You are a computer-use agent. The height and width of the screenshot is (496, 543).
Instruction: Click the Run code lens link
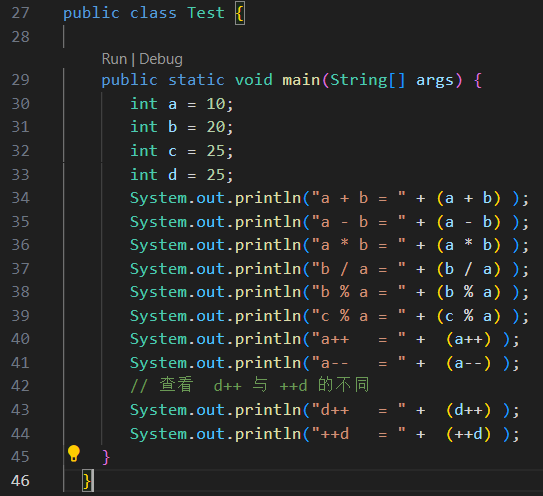[114, 59]
